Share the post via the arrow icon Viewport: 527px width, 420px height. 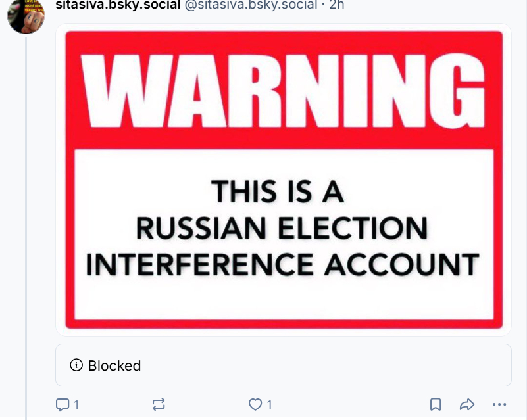pyautogui.click(x=467, y=405)
